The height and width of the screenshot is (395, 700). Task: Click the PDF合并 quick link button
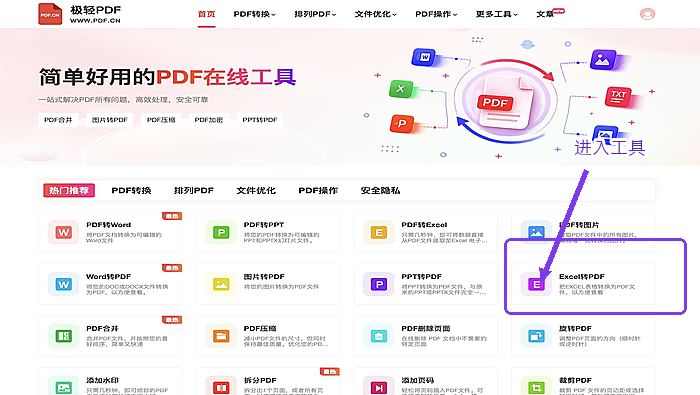tap(58, 120)
